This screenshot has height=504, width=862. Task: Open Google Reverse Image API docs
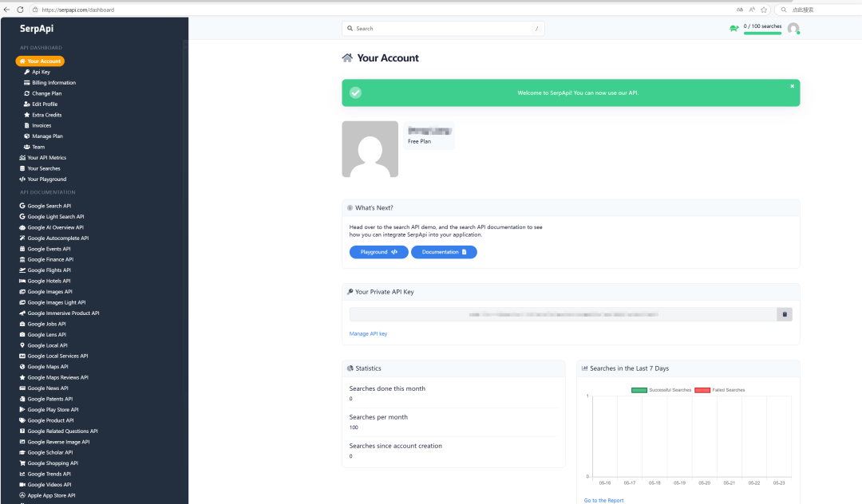[x=58, y=442]
